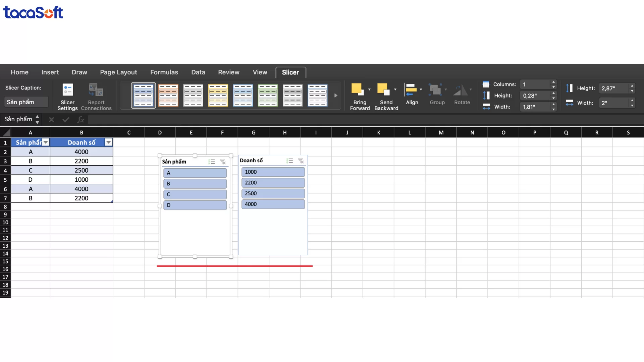This screenshot has height=362, width=644.
Task: Open the Review tab
Action: pyautogui.click(x=228, y=72)
